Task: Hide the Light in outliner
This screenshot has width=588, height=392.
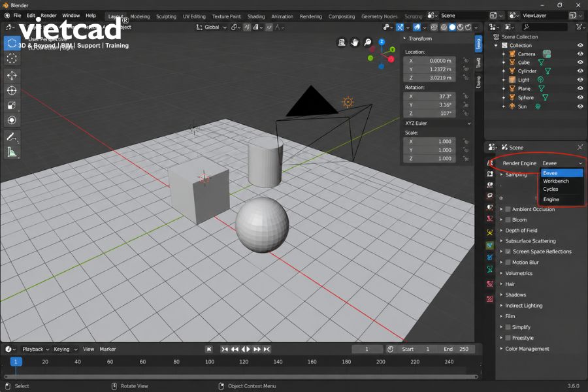Action: pyautogui.click(x=580, y=80)
